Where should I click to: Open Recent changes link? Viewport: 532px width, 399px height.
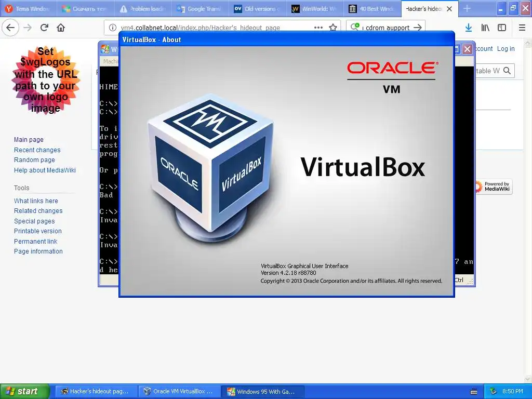(x=37, y=150)
